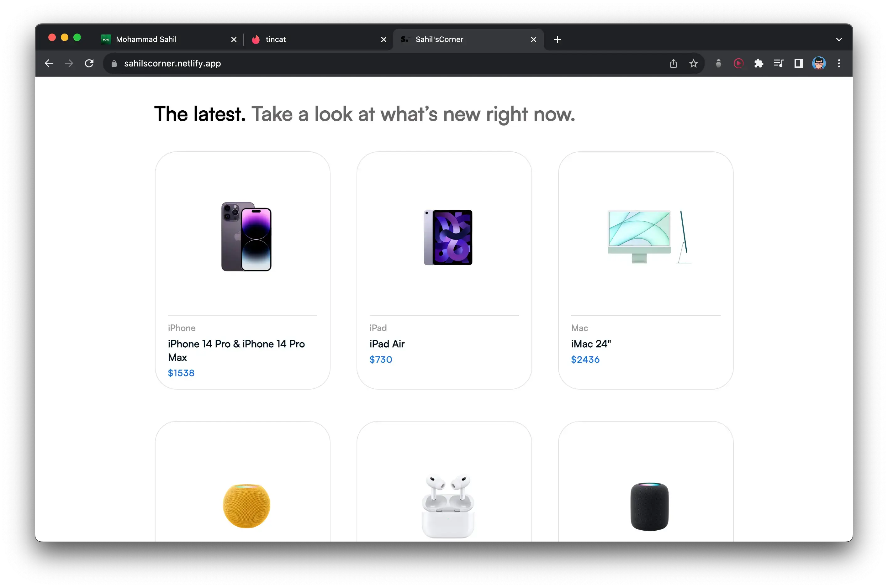Viewport: 888px width, 588px height.
Task: Click the iPhone 14 Pro product image
Action: point(246,236)
